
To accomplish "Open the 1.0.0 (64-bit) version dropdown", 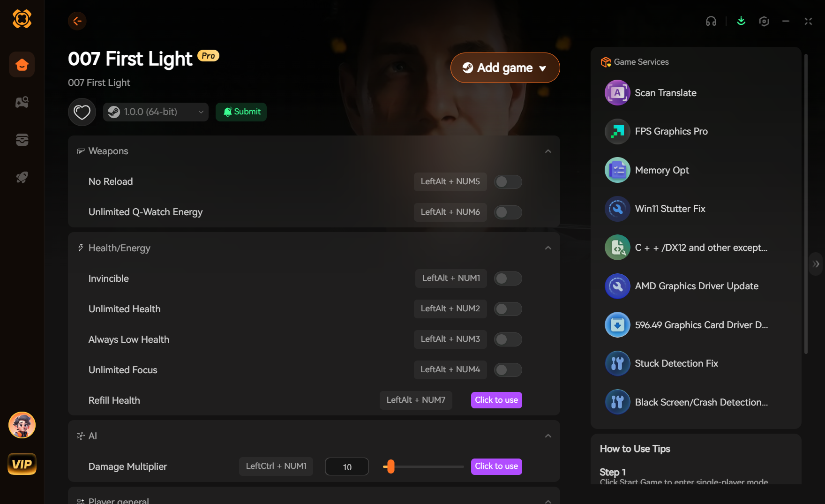I will click(156, 112).
